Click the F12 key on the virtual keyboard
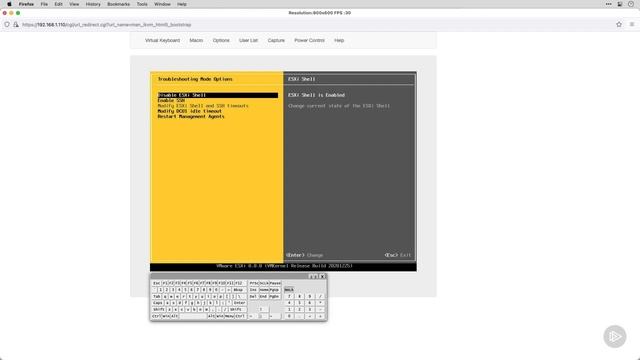The height and width of the screenshot is (360, 640). click(239, 283)
